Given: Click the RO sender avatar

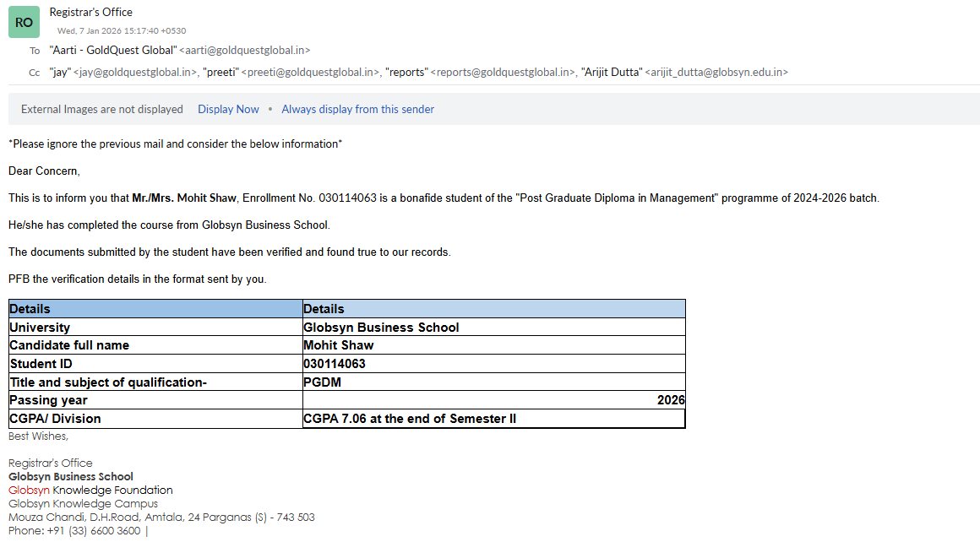Looking at the screenshot, I should (24, 23).
